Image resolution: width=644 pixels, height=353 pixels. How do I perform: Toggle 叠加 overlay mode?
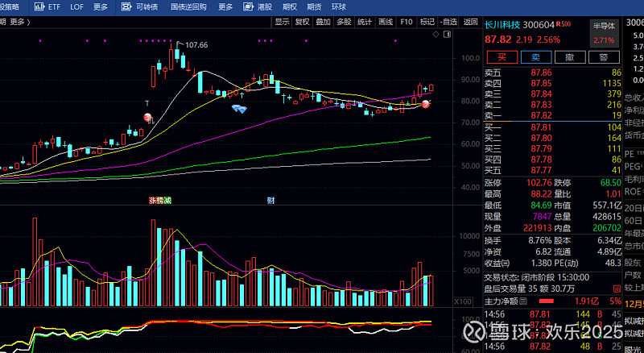pos(323,22)
